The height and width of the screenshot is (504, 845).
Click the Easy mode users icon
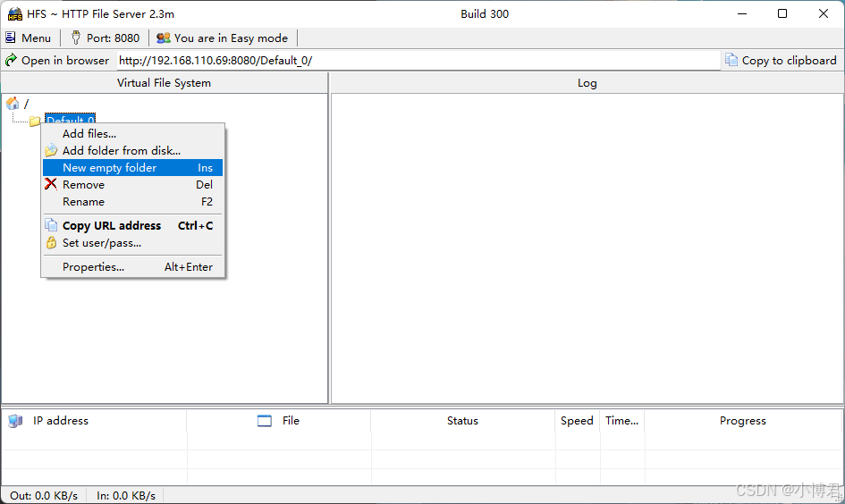point(164,38)
